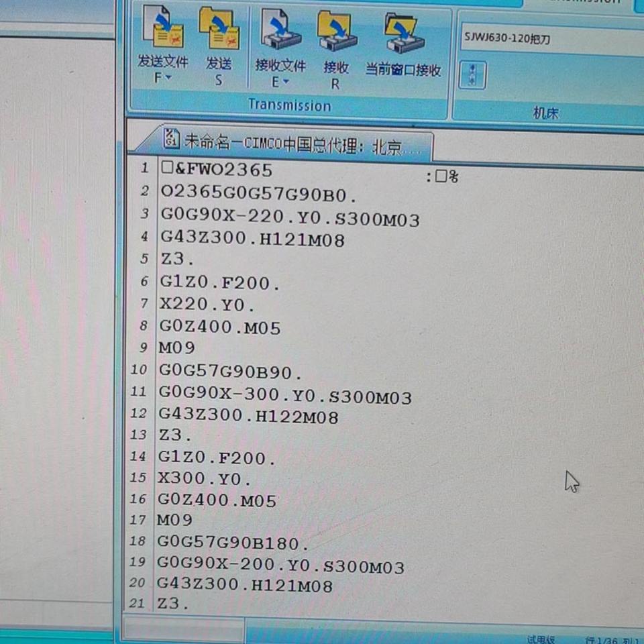The image size is (644, 644).
Task: Open the SJWJ630-120把刀 machine combo box
Action: [x=551, y=40]
